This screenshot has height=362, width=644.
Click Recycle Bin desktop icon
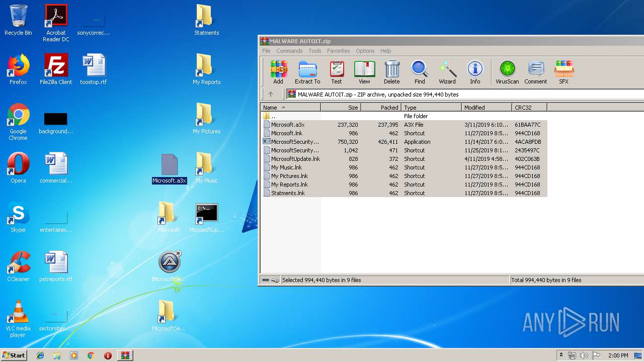point(18,21)
